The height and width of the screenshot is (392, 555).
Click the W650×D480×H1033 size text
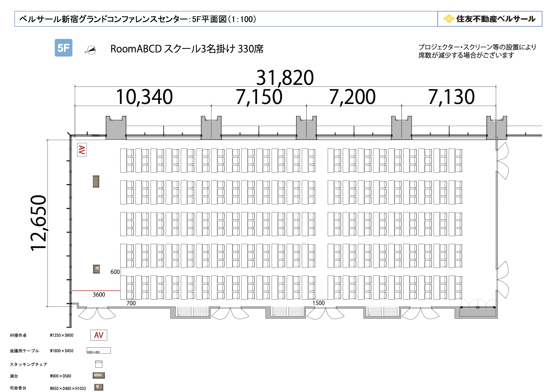click(68, 388)
